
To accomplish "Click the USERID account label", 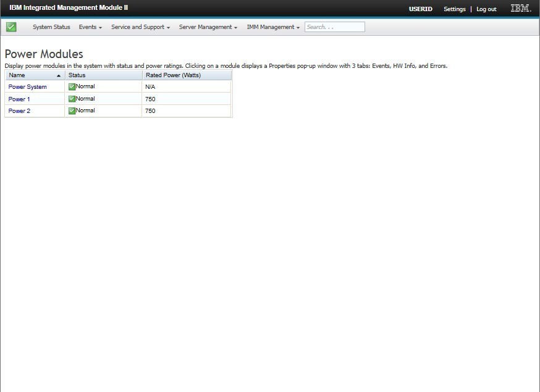I will 421,9.
